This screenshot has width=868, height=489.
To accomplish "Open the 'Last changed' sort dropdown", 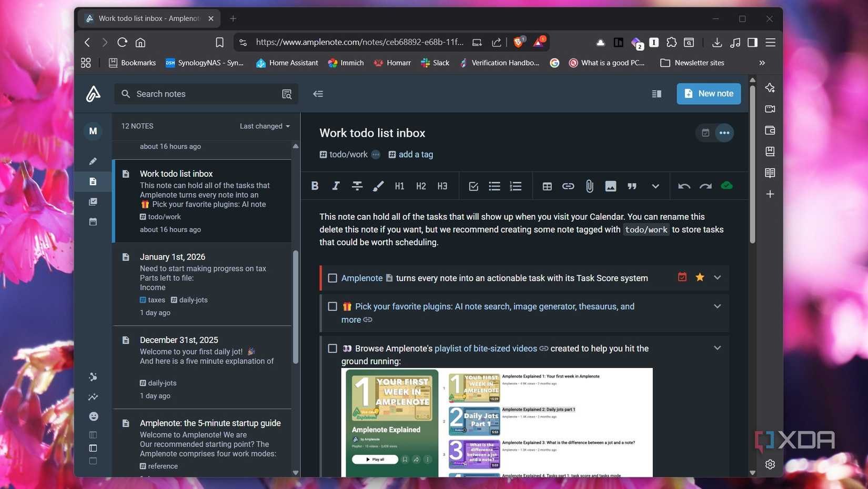I will [x=264, y=126].
